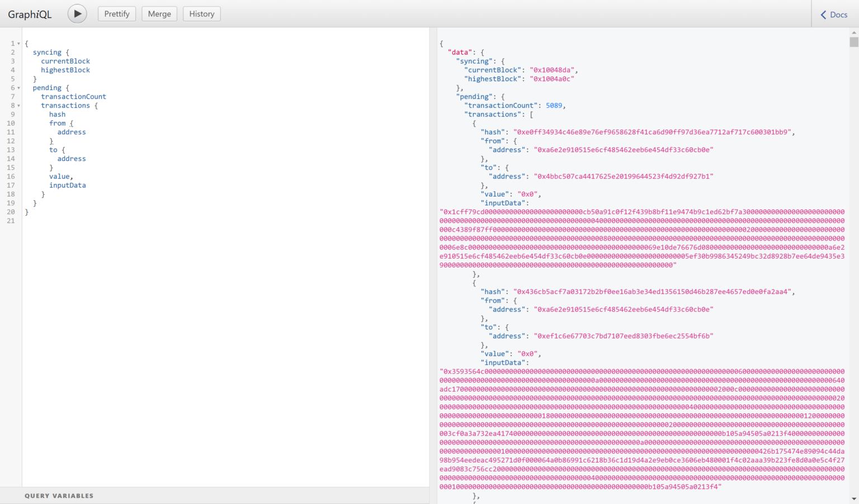Click the scroll-down arrow of results scrollbar

pyautogui.click(x=853, y=499)
